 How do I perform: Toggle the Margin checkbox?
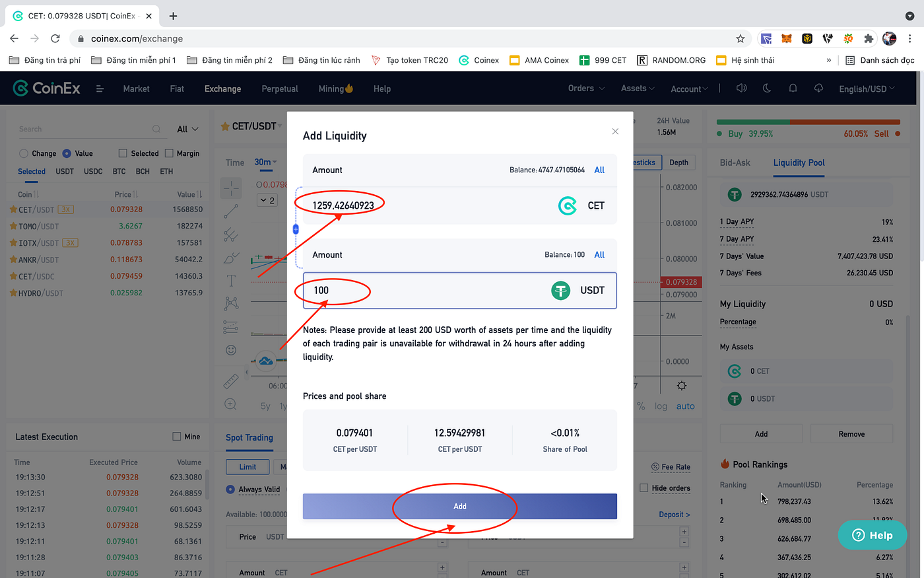[x=169, y=153]
